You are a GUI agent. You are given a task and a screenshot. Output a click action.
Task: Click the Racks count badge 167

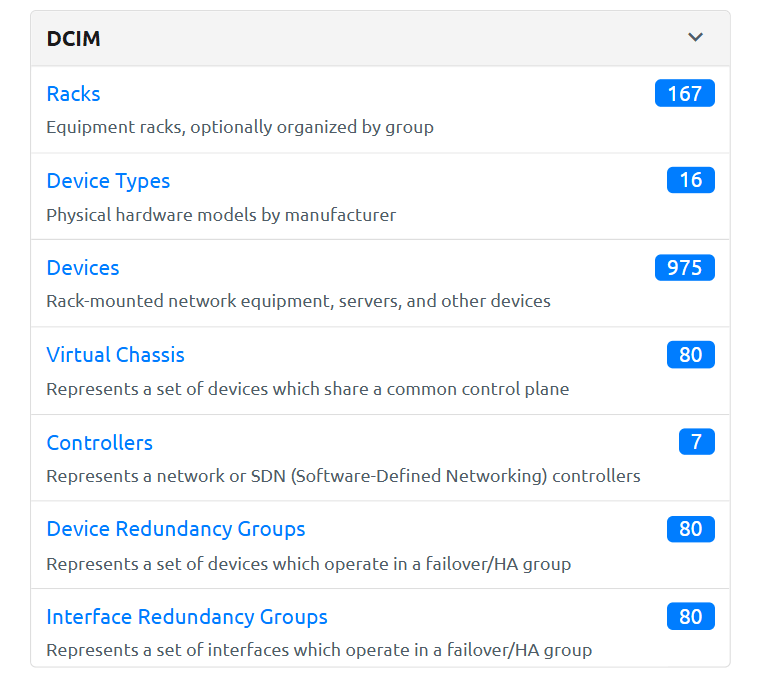coord(685,94)
